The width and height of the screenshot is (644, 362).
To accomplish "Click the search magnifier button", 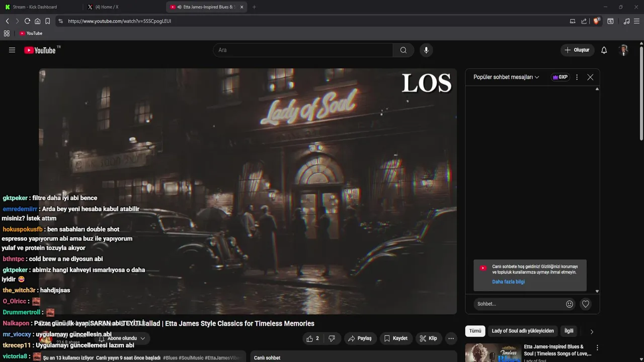I will [404, 50].
